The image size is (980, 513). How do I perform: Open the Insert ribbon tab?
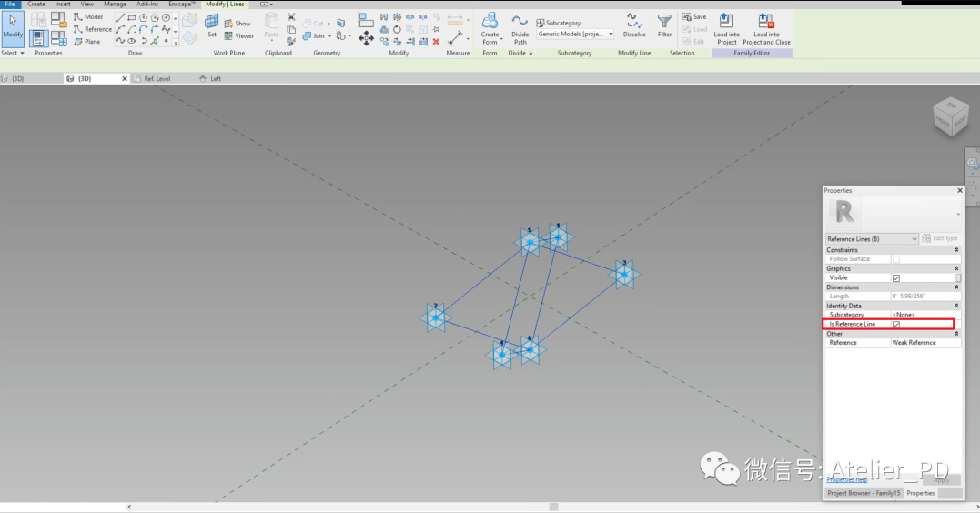[x=63, y=4]
